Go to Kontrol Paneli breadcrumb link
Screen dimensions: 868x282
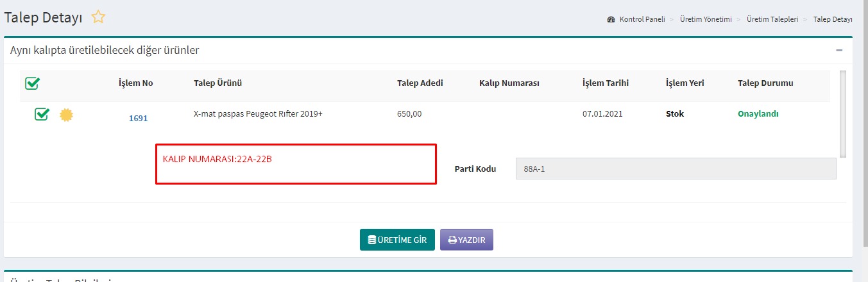click(642, 19)
